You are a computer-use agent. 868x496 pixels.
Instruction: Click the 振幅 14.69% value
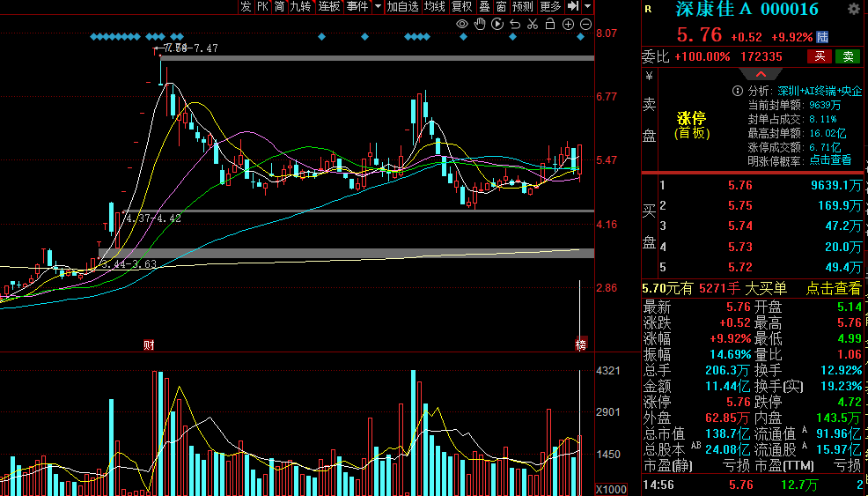click(730, 354)
